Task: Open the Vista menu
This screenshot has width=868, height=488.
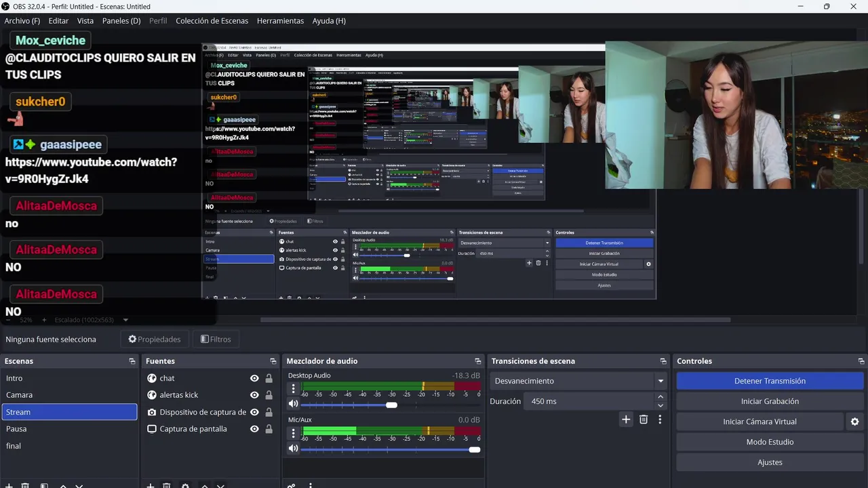Action: (85, 21)
